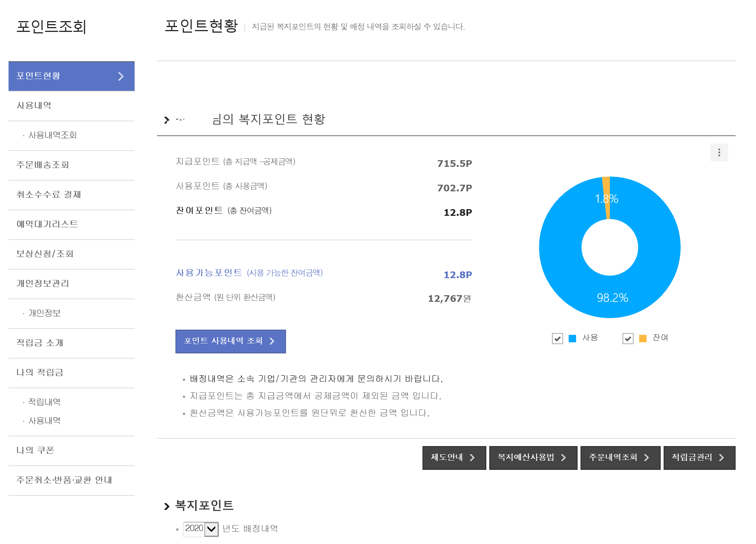The height and width of the screenshot is (544, 756).
Task: Click the arrow on 포인트현황 sidebar tab
Action: point(121,76)
